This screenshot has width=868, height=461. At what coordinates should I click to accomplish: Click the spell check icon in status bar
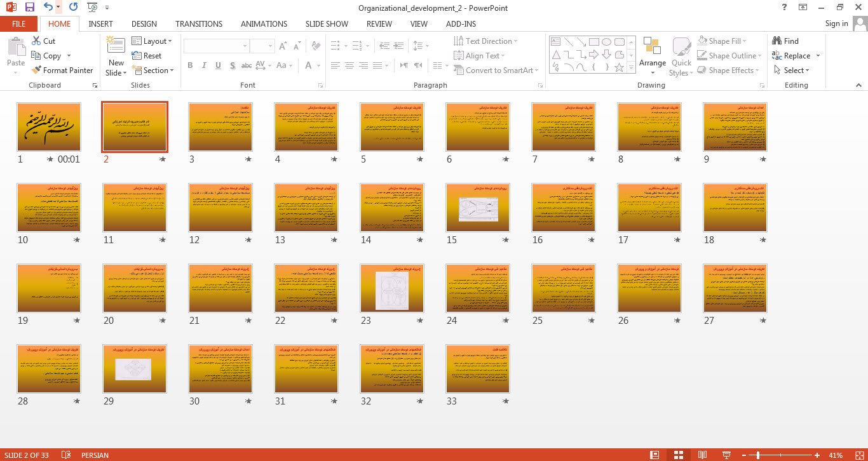pyautogui.click(x=65, y=455)
